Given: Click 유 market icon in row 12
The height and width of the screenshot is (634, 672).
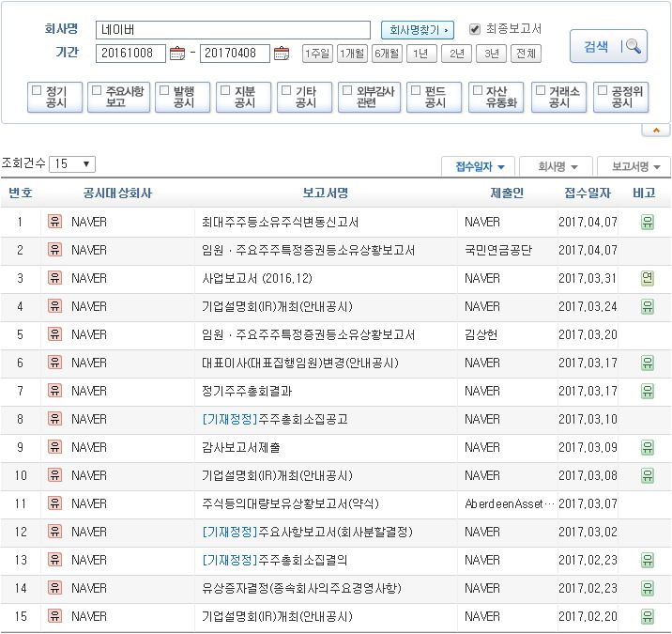Looking at the screenshot, I should point(54,532).
